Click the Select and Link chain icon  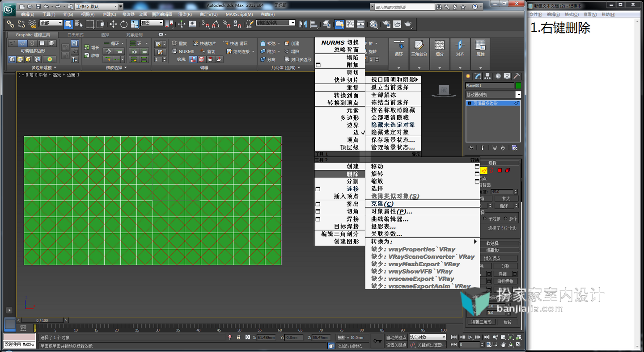10,24
